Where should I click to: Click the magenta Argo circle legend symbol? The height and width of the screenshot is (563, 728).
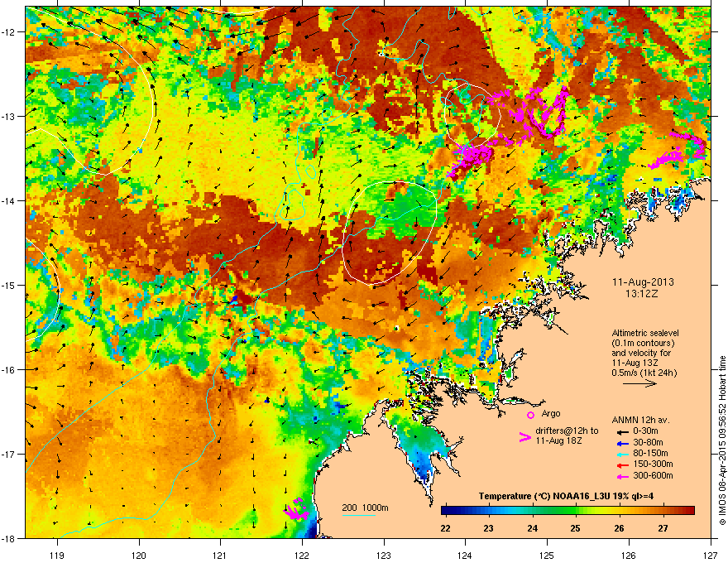click(x=530, y=415)
